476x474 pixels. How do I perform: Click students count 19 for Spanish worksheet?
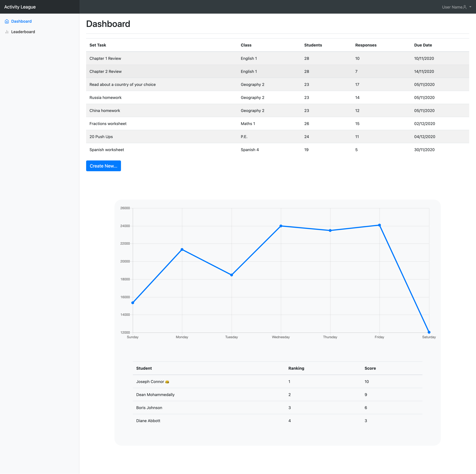(x=306, y=150)
